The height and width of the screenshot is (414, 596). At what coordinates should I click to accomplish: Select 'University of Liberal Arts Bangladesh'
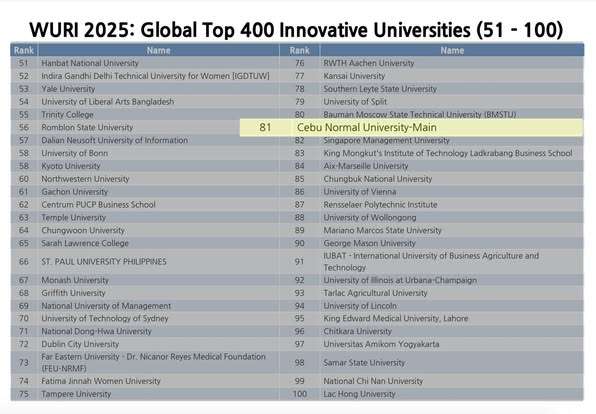108,102
